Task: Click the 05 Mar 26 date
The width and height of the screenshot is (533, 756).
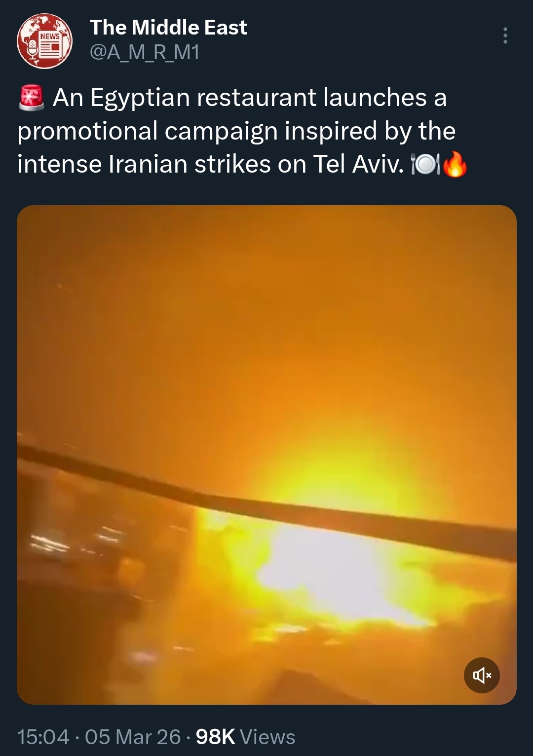Action: pos(133,737)
